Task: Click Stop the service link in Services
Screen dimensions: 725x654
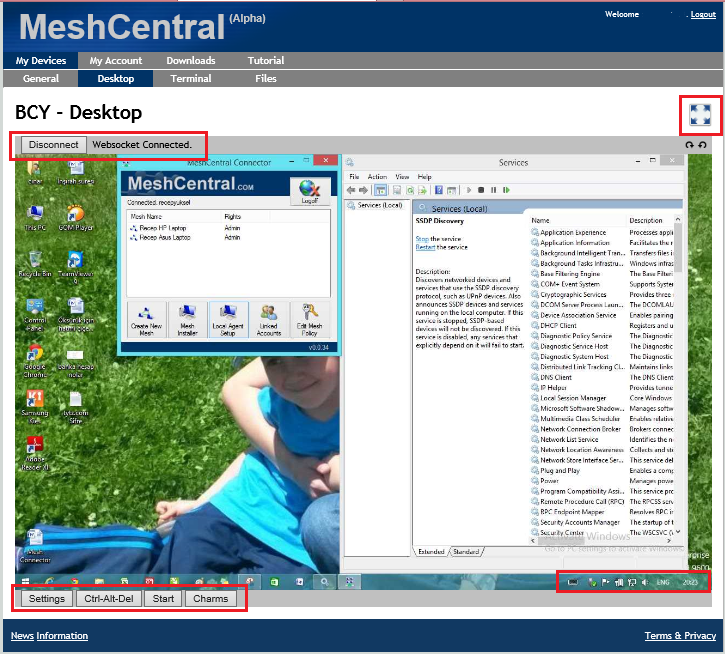Action: 422,239
